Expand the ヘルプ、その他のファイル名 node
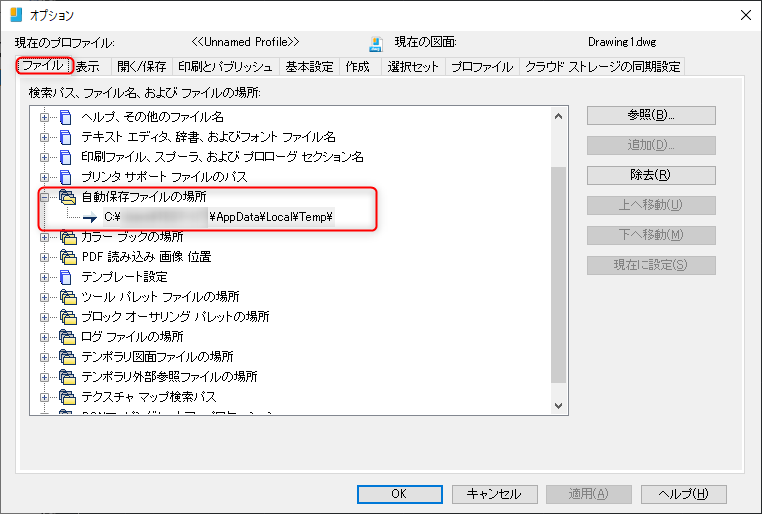Screen dimensions: 762x514 (x=44, y=117)
